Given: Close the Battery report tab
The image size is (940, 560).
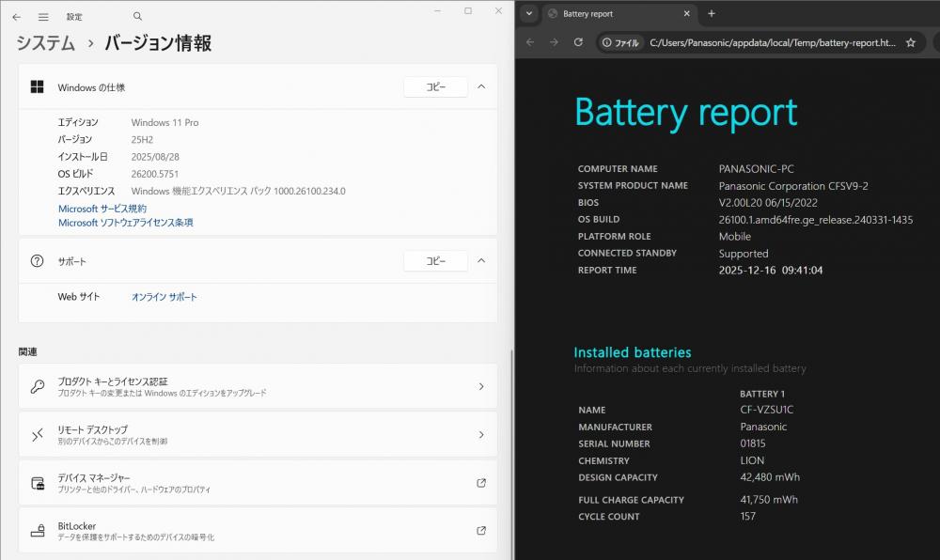Looking at the screenshot, I should (x=687, y=14).
